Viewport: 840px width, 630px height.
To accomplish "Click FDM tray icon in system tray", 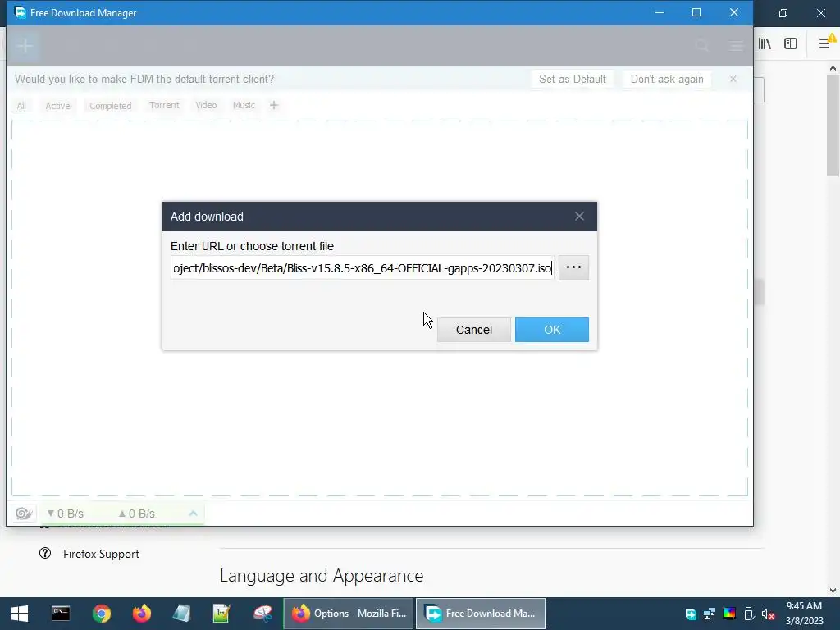I will (x=691, y=614).
